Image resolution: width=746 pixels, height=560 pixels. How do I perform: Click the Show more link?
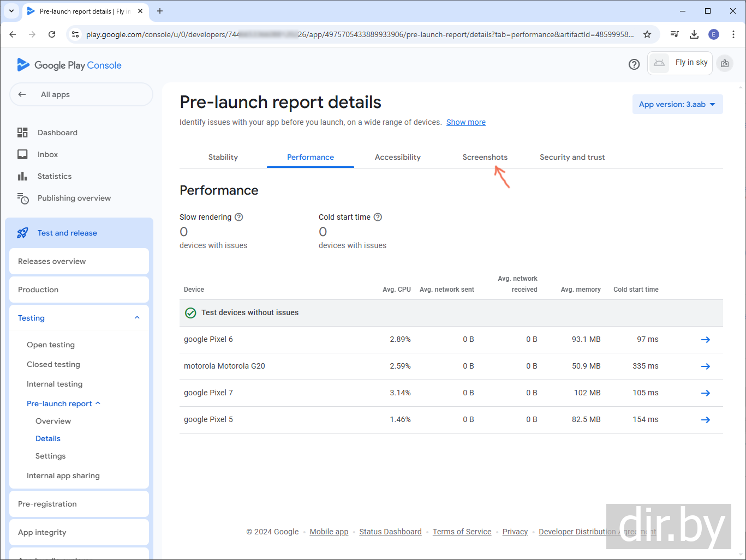click(465, 122)
